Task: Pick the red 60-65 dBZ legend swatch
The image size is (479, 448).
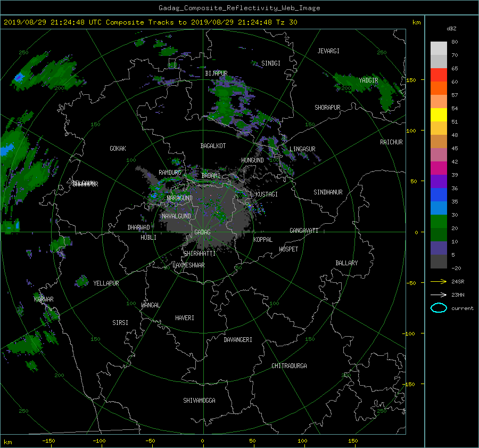Action: point(439,75)
